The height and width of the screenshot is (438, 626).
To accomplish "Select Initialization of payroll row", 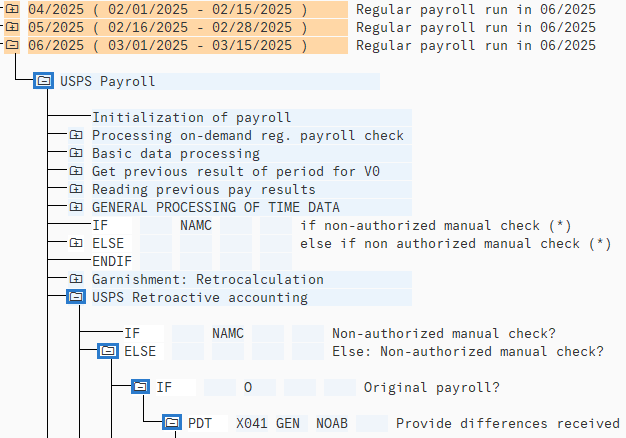I will click(x=252, y=117).
